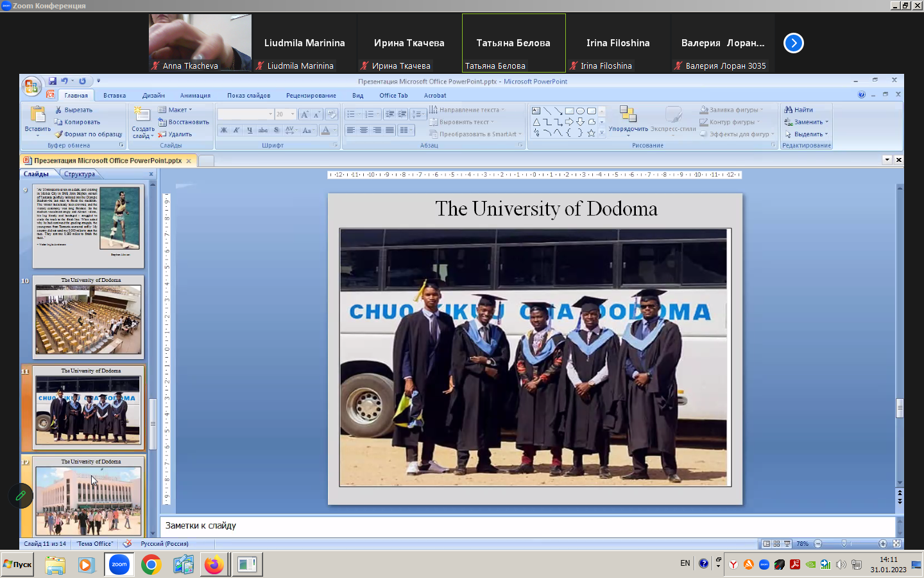This screenshot has width=924, height=578.
Task: Open line spacing dropdown
Action: pos(418,114)
